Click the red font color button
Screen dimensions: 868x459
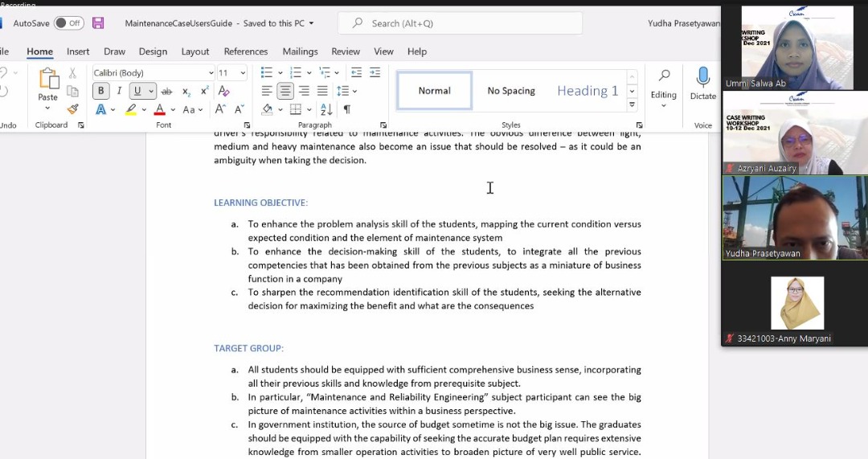(160, 109)
